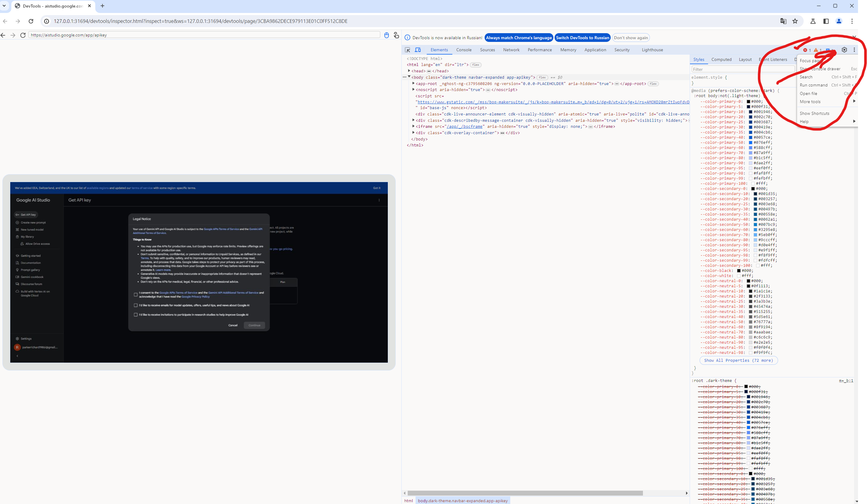Click the DevTools three-dot menu icon
The image size is (867, 504).
click(854, 50)
